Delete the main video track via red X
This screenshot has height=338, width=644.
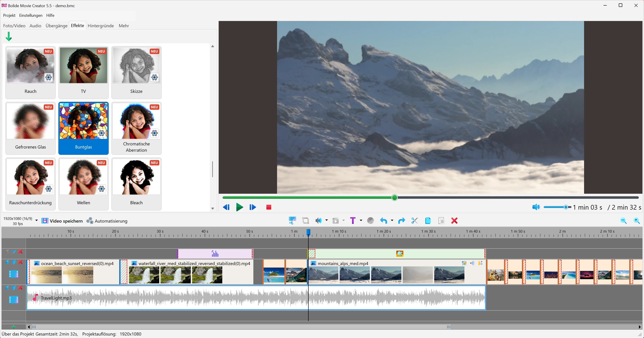(x=21, y=262)
